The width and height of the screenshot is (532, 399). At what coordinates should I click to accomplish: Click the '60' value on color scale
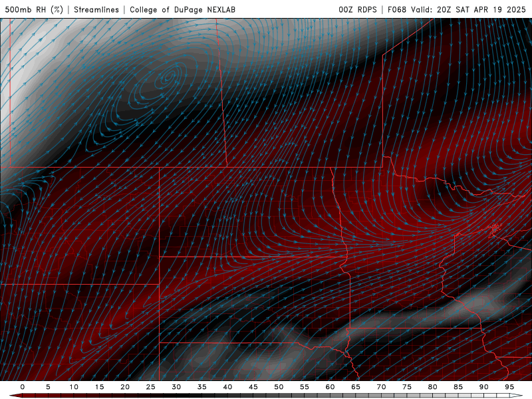[x=330, y=387]
